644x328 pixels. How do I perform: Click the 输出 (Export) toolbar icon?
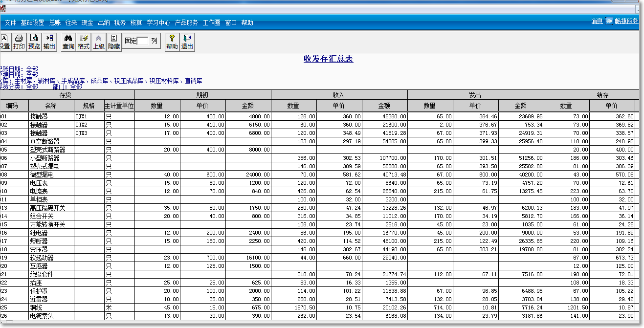(x=49, y=42)
